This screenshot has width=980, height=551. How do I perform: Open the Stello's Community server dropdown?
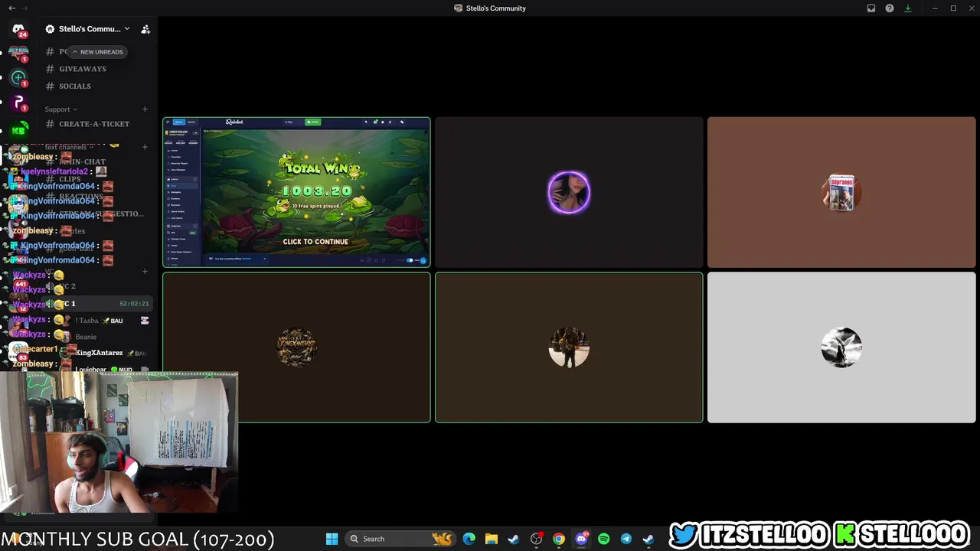(88, 29)
